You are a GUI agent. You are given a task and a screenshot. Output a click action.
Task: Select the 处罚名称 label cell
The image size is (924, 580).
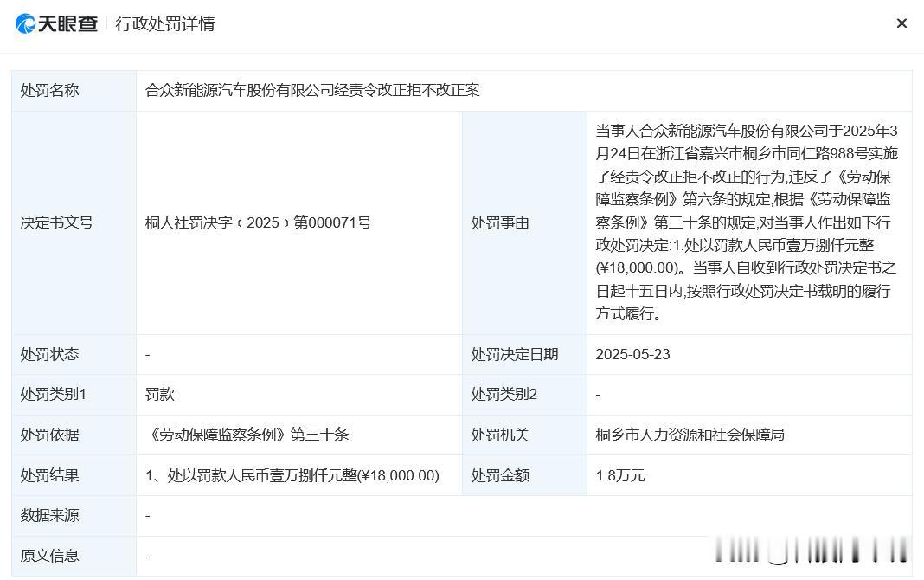(74, 90)
